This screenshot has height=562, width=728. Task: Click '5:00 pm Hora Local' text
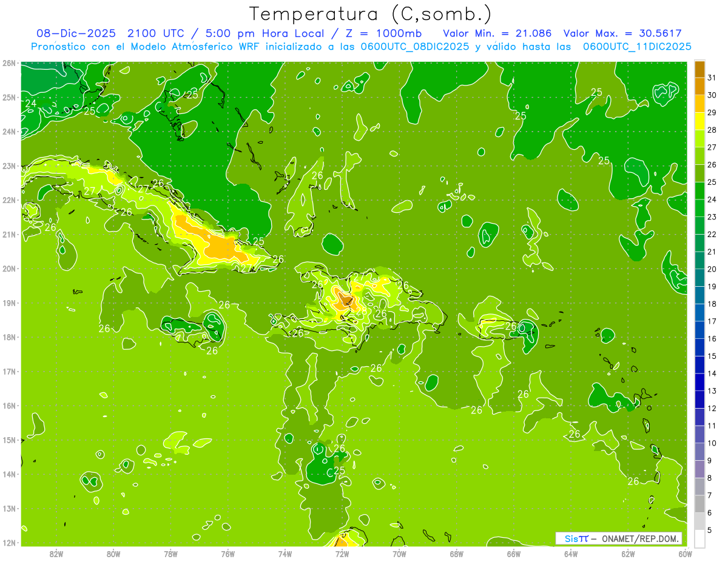click(x=265, y=33)
